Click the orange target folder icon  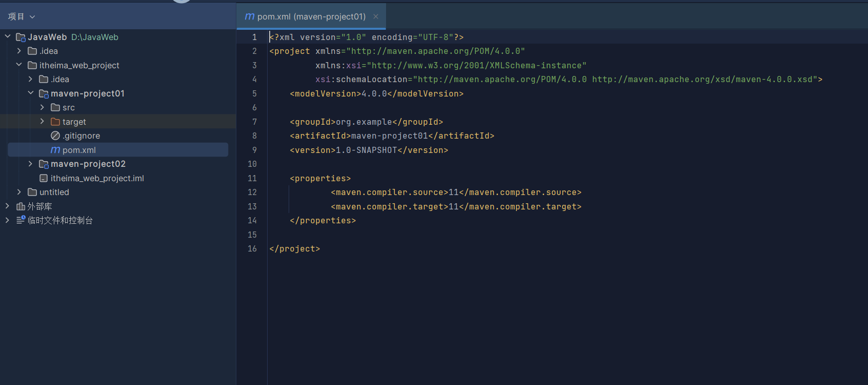click(x=55, y=122)
